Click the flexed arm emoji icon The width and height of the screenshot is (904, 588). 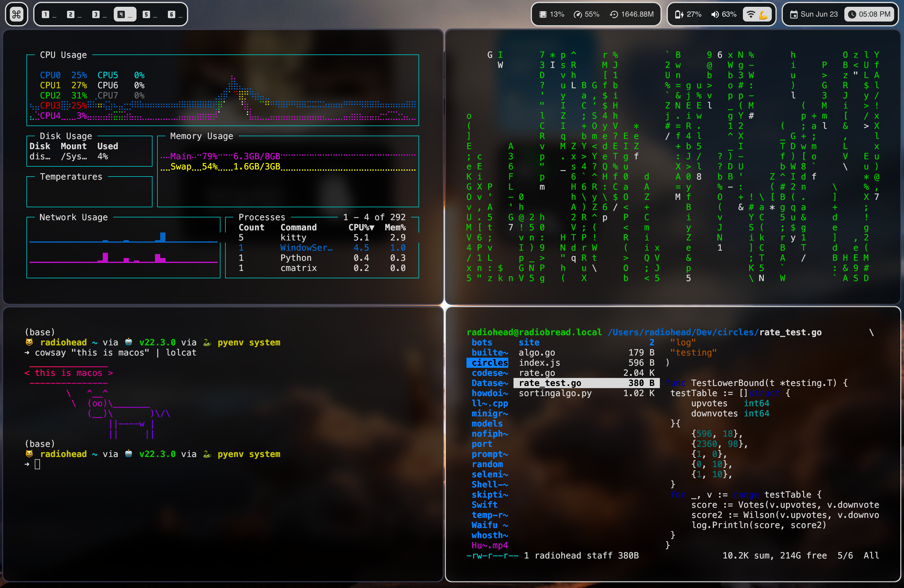pyautogui.click(x=763, y=15)
